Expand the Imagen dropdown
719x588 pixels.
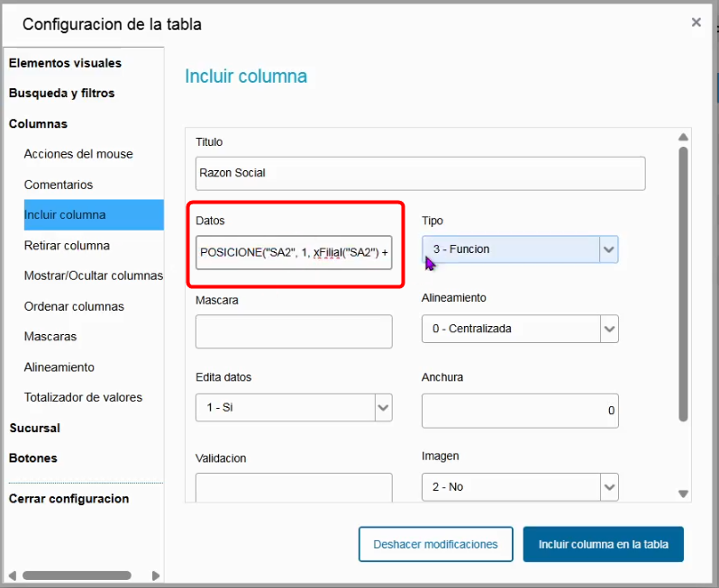609,487
